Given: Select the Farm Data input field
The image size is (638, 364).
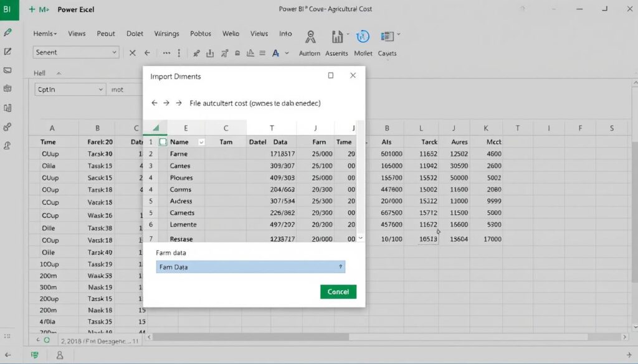Looking at the screenshot, I should point(250,266).
